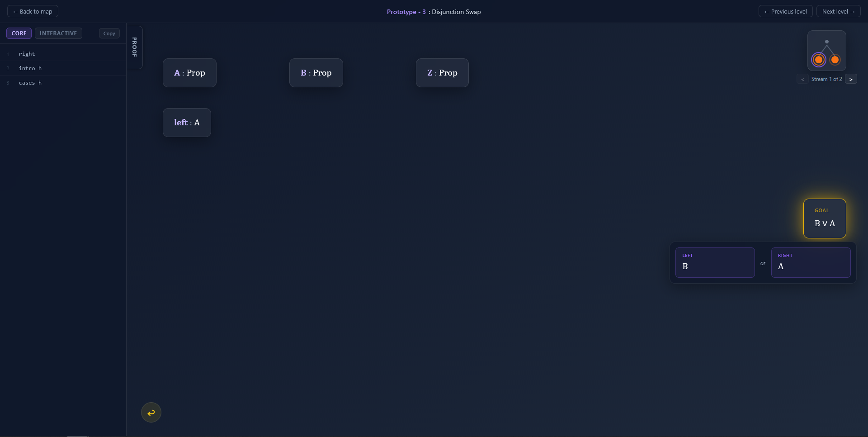The height and width of the screenshot is (437, 868).
Task: Choose the RIGHT A disjunct
Action: [x=811, y=262]
